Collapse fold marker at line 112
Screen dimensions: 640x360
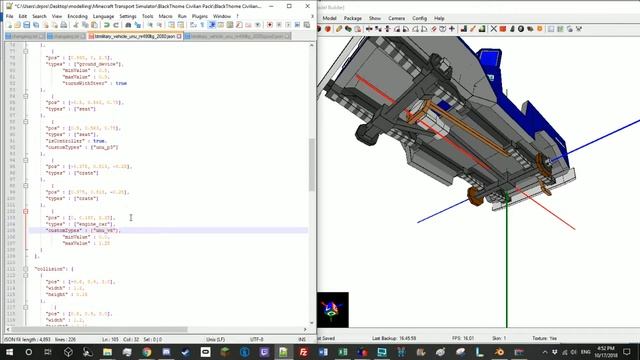click(26, 276)
